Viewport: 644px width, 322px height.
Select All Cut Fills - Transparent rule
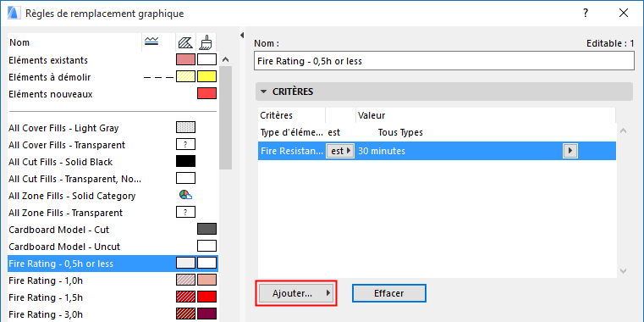click(x=113, y=179)
